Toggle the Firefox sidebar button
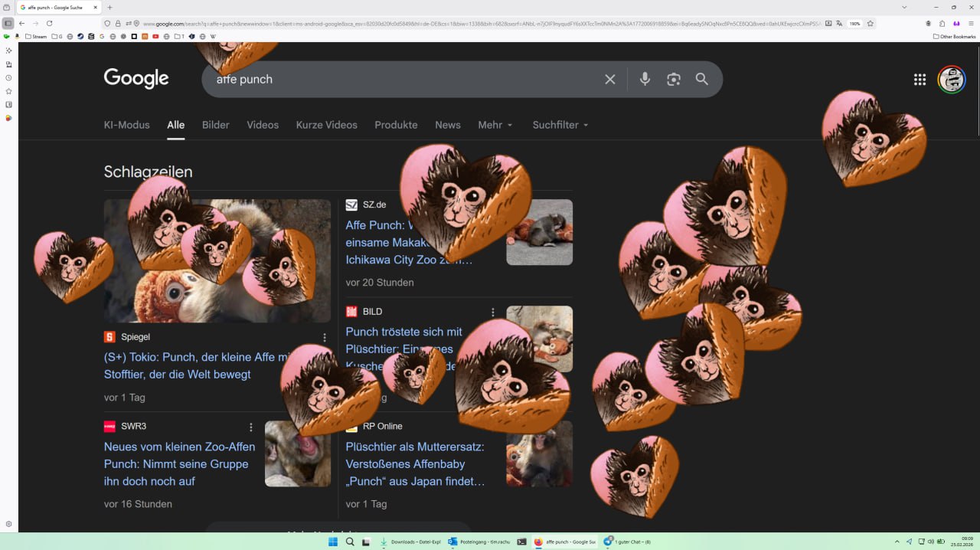Viewport: 980px width, 550px height. coord(8,24)
